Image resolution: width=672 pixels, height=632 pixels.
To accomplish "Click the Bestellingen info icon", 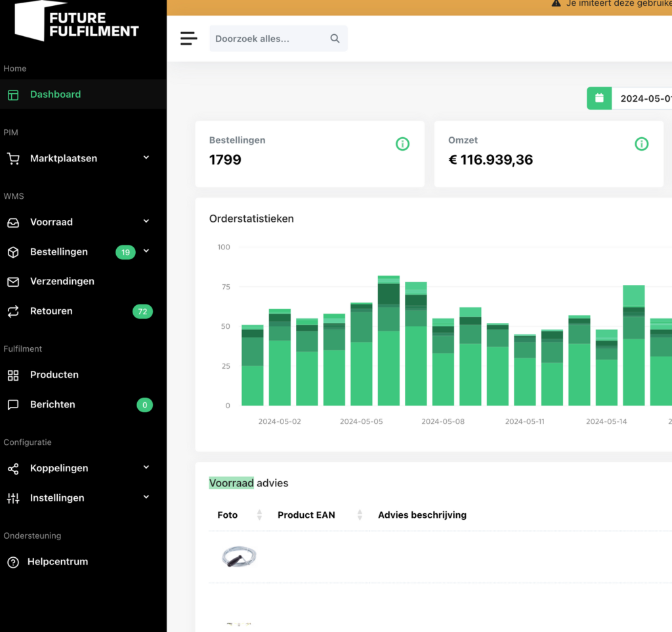I will (402, 144).
